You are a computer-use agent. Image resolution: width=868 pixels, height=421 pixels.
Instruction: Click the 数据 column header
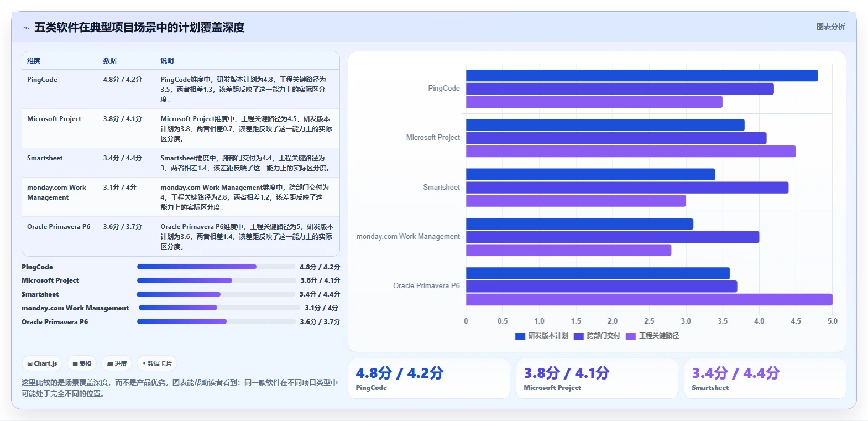coord(110,61)
